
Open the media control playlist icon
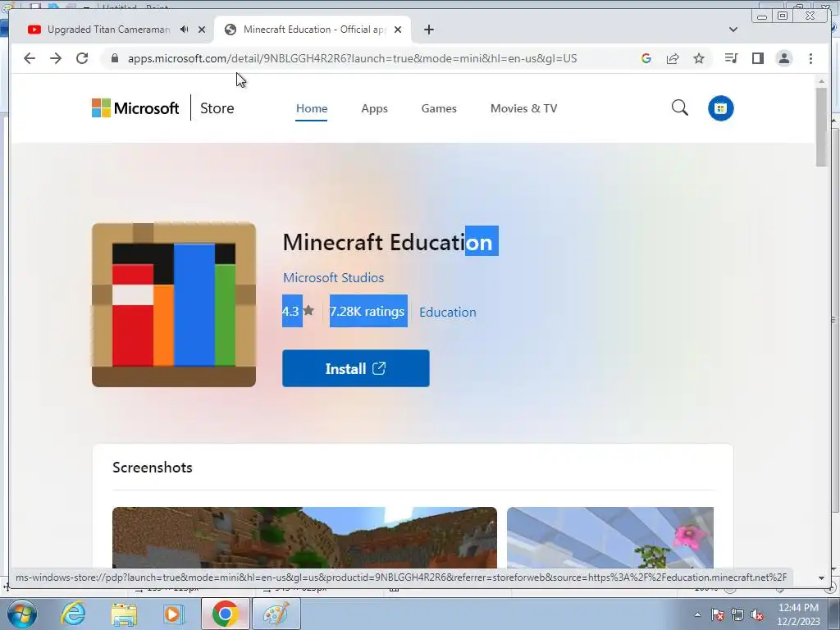[x=731, y=58]
